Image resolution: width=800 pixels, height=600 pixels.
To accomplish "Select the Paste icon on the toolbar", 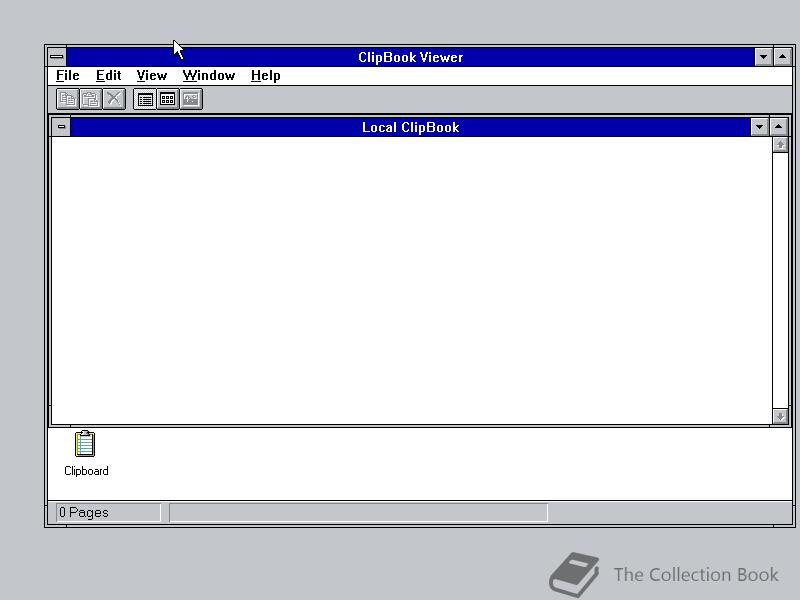I will pos(90,98).
